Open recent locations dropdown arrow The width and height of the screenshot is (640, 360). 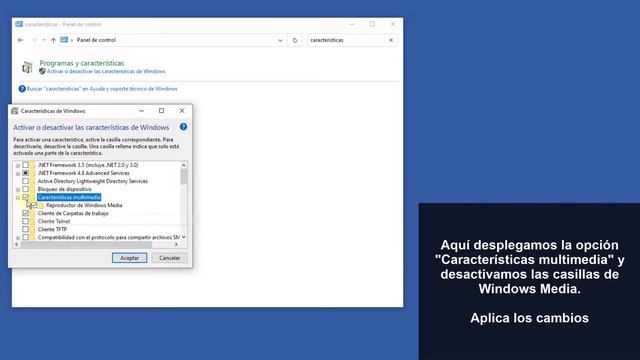[x=44, y=40]
